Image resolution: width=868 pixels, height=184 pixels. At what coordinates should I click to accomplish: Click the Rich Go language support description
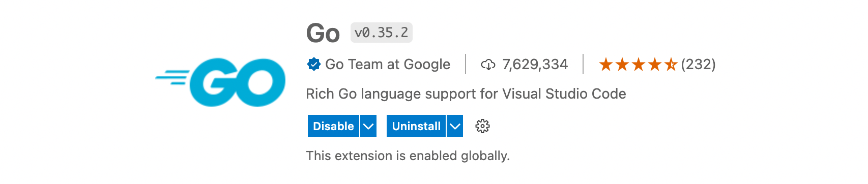[x=466, y=94]
